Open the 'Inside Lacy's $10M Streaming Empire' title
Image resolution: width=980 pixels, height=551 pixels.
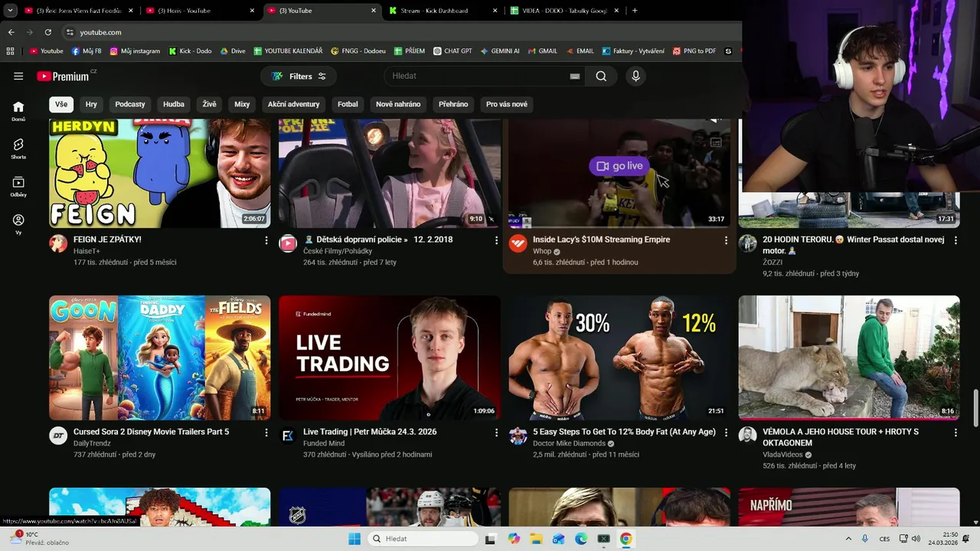(x=601, y=240)
